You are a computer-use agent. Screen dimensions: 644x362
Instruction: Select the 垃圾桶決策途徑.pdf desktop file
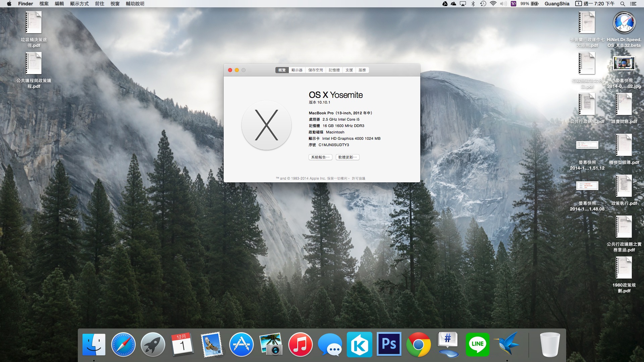(x=34, y=29)
